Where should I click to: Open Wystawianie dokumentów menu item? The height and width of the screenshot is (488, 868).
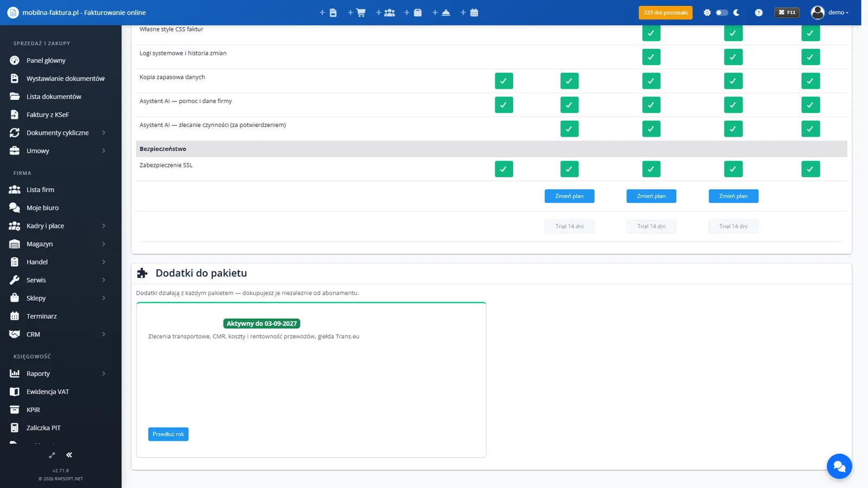(x=66, y=79)
